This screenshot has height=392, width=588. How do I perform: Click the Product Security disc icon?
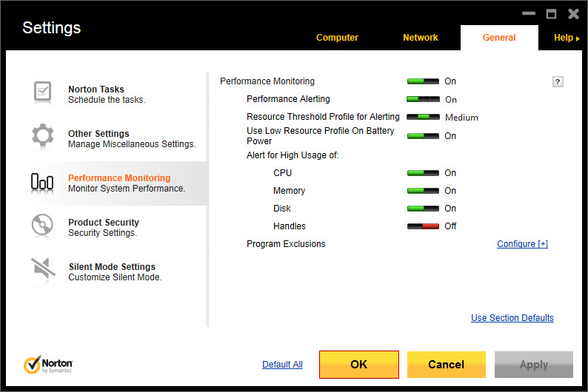pyautogui.click(x=42, y=224)
